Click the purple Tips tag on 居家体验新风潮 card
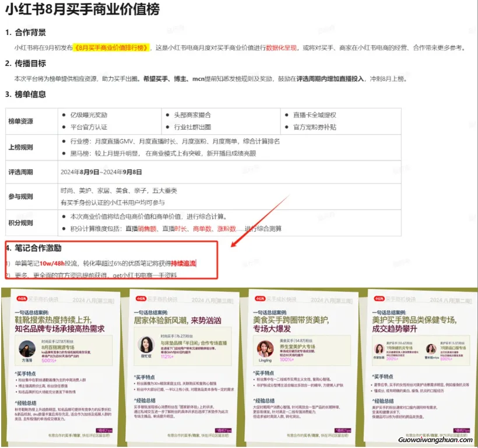The height and width of the screenshot is (448, 478). click(x=223, y=430)
